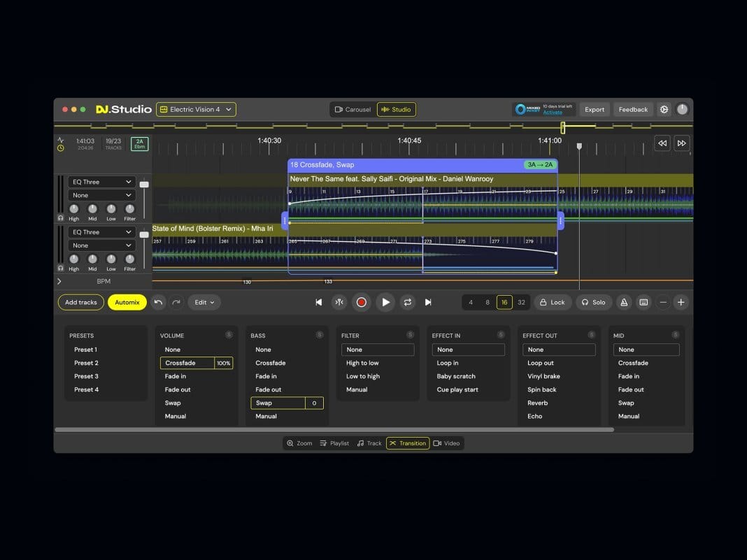Open the first track's EQ Three dropdown
This screenshot has width=747, height=560.
pos(101,182)
